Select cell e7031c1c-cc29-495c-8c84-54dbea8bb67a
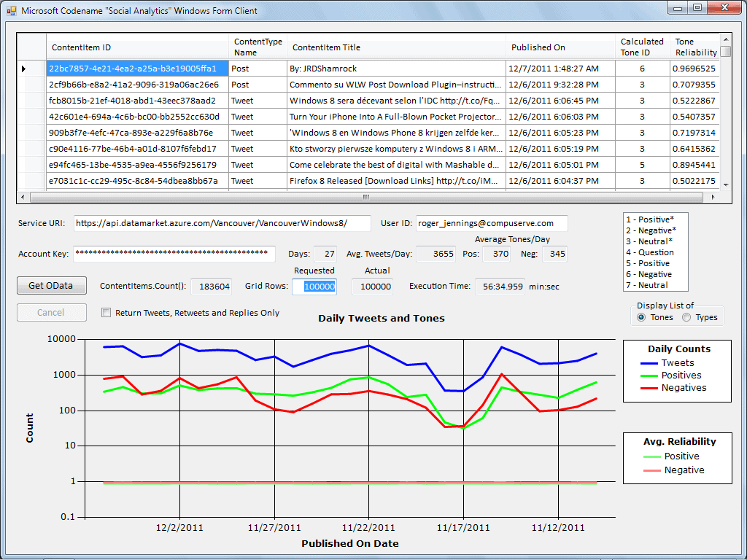This screenshot has height=560, width=747. click(x=137, y=181)
